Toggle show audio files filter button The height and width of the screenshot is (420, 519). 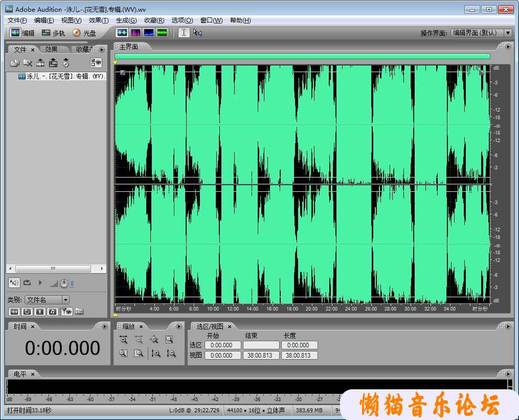click(x=14, y=312)
